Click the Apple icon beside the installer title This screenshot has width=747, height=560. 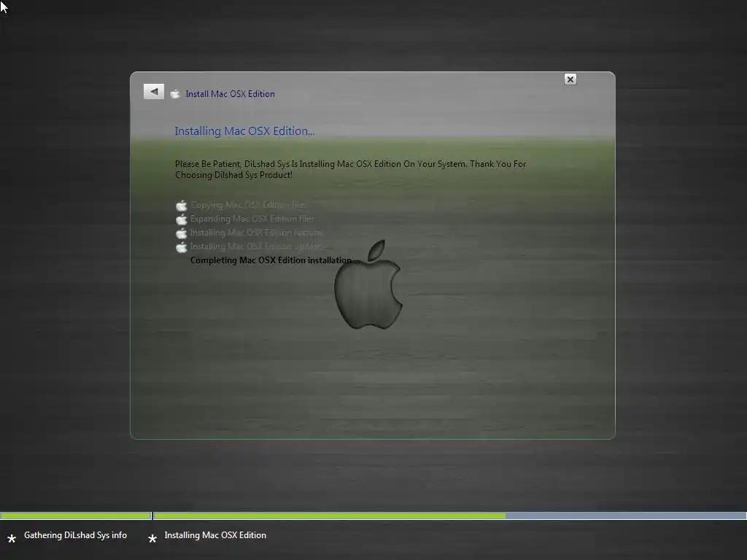(175, 94)
